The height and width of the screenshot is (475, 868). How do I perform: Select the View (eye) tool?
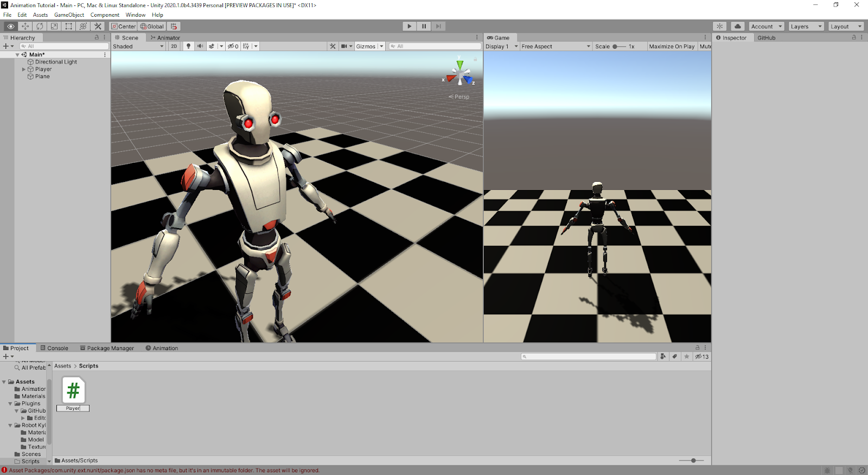(x=10, y=26)
